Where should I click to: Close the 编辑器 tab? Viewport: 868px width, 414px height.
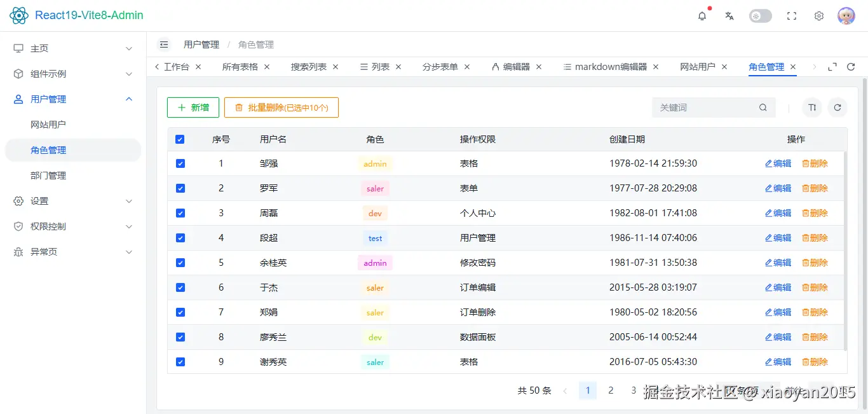[x=539, y=67]
